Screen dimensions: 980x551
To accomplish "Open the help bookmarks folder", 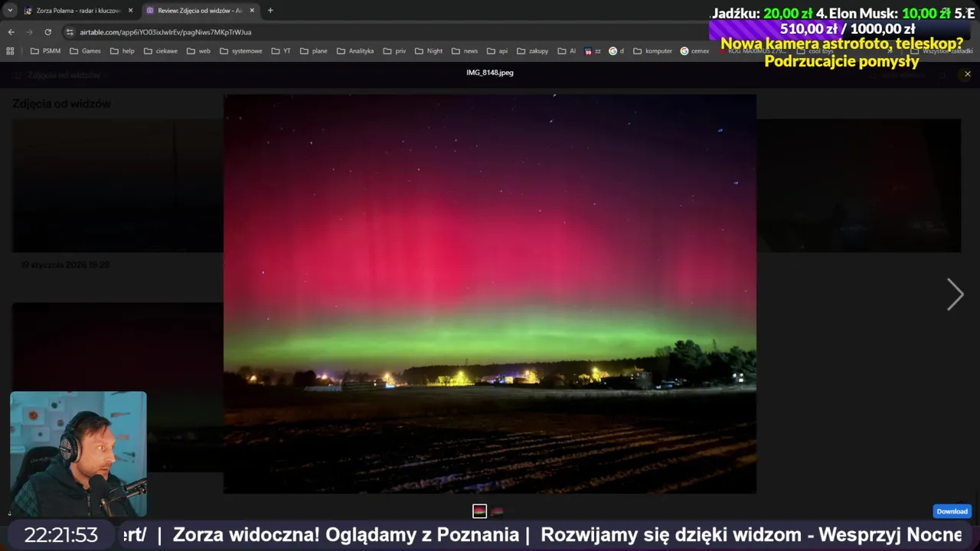I will tap(122, 51).
